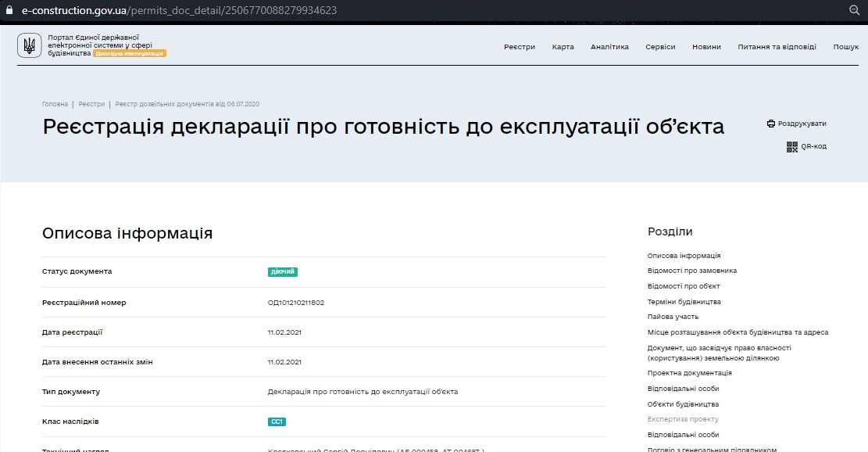Select registration number ОД101210211802
868x452 pixels.
click(x=295, y=303)
